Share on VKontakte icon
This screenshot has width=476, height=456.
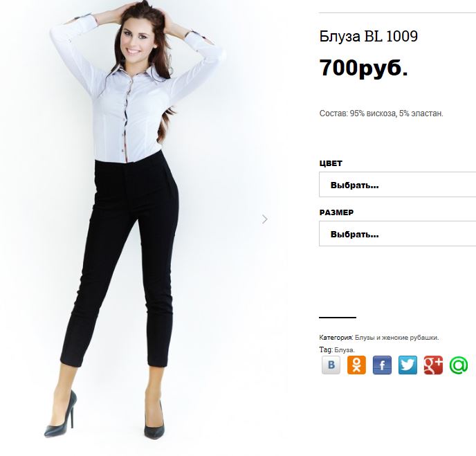(331, 365)
